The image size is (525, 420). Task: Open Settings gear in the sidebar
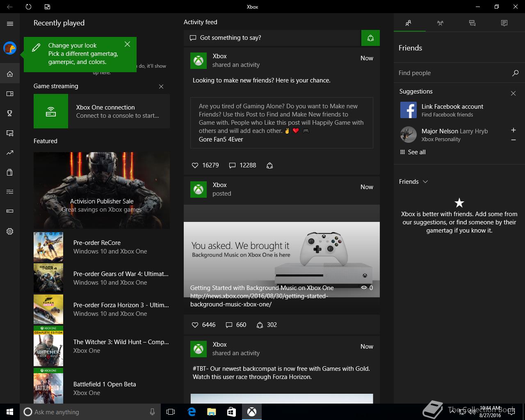(x=10, y=231)
